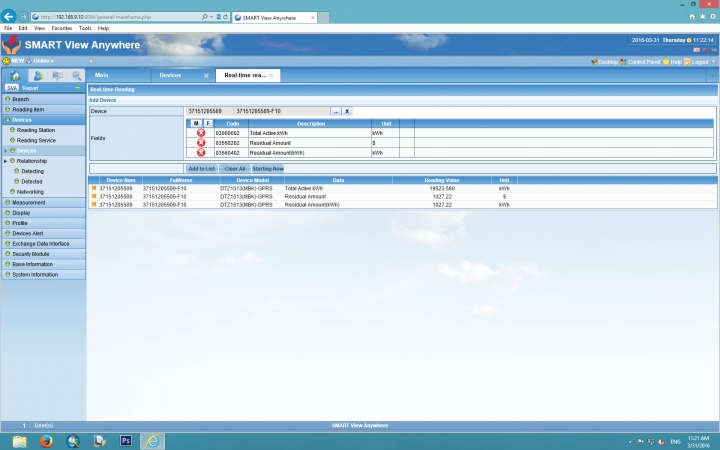Open the Favorites menu

click(62, 28)
